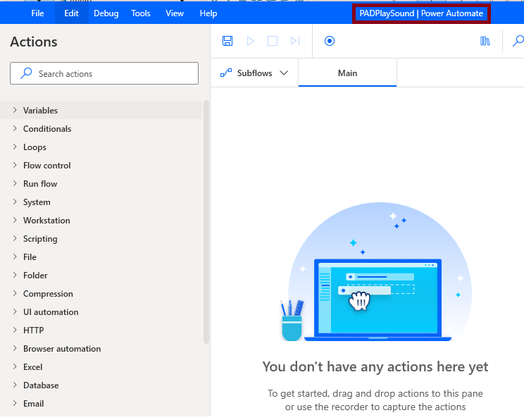The height and width of the screenshot is (420, 524).
Task: Expand the Email action group
Action: tap(101, 404)
